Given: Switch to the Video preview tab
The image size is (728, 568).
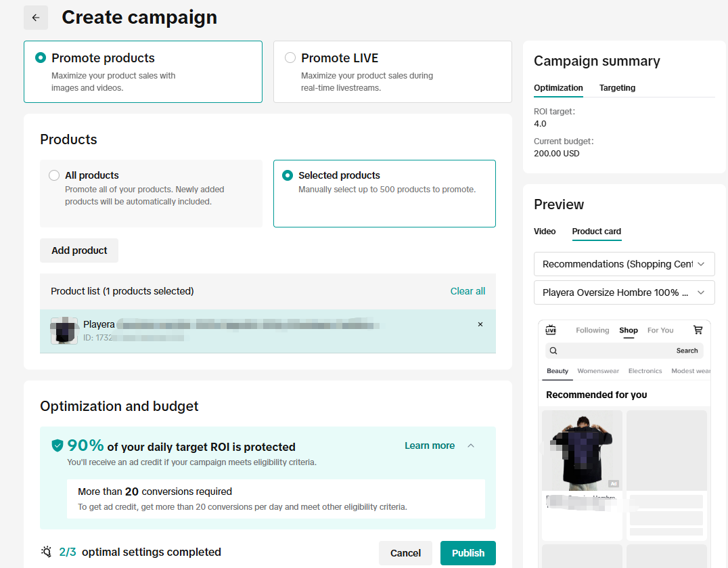Looking at the screenshot, I should [x=545, y=232].
